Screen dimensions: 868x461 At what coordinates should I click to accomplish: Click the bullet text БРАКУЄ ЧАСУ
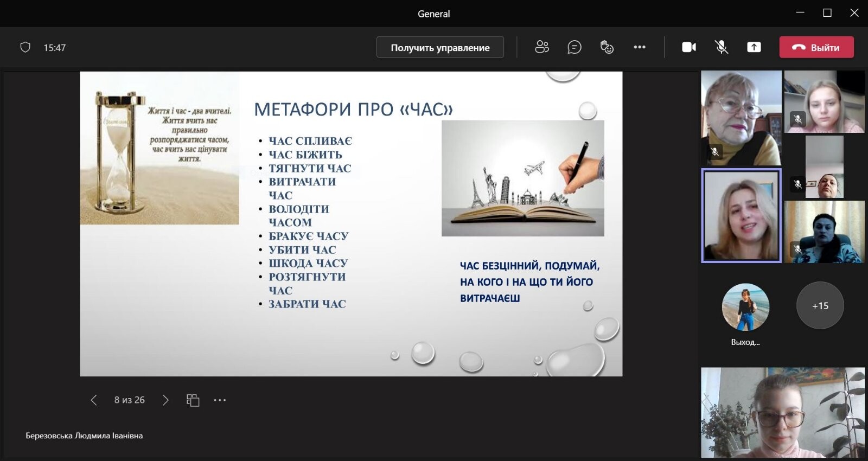[309, 236]
